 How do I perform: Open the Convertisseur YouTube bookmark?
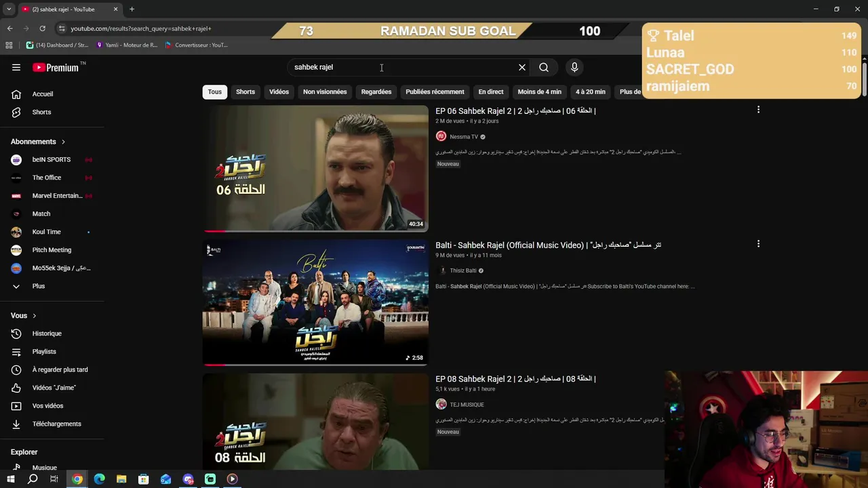(x=197, y=45)
